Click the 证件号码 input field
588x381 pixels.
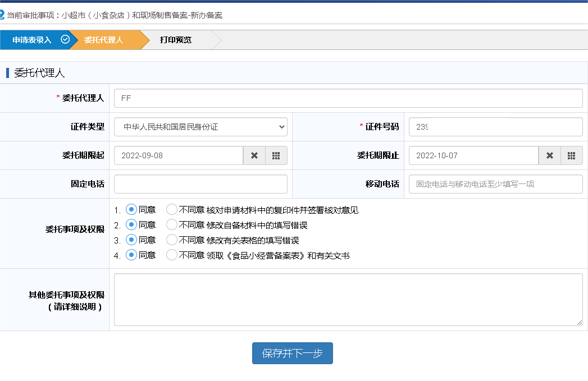[496, 127]
